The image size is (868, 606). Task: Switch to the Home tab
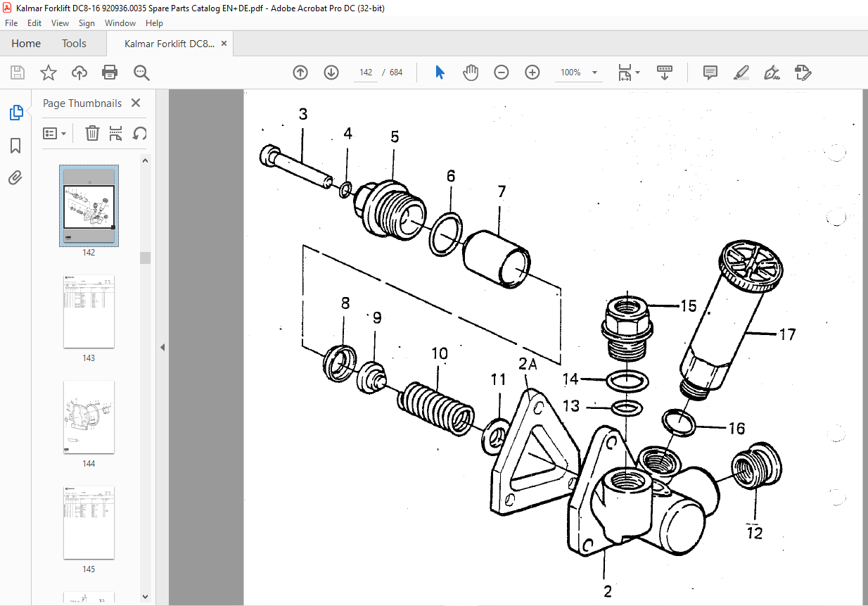click(x=26, y=44)
